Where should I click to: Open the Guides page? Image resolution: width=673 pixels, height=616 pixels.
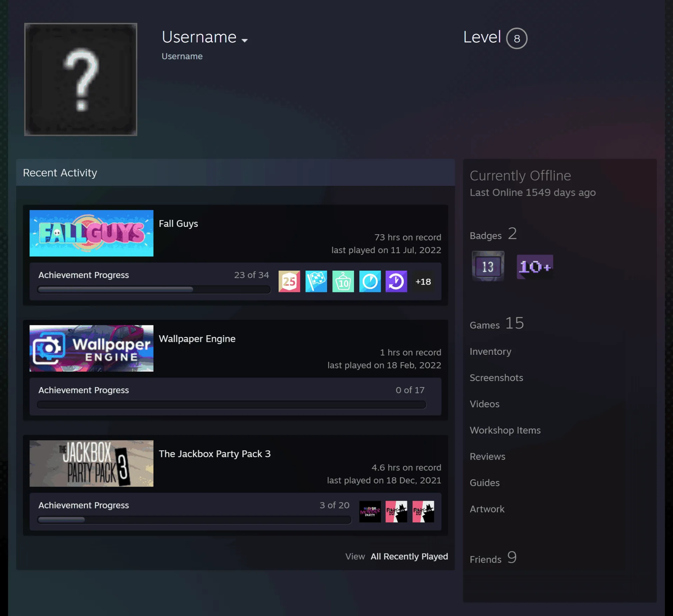484,483
